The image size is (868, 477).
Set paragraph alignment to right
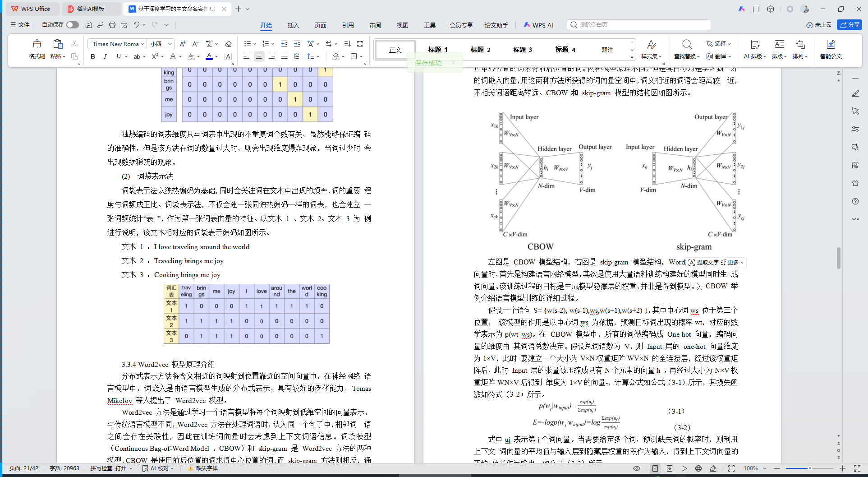click(271, 56)
